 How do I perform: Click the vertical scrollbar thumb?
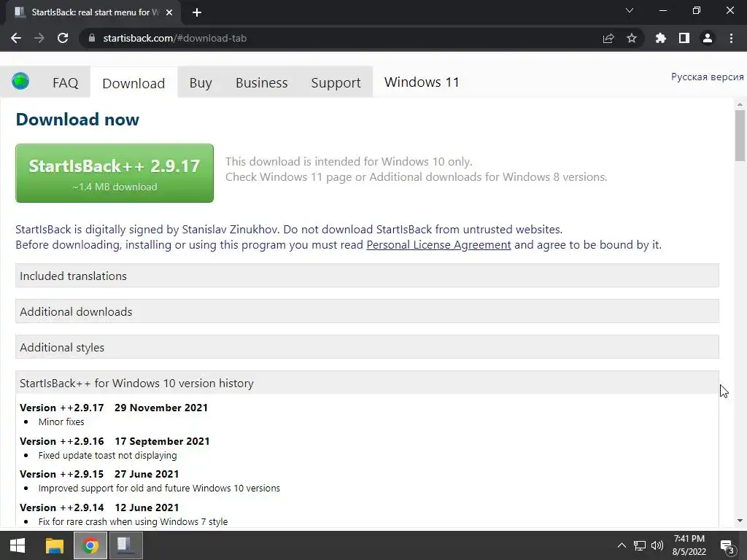coord(740,136)
